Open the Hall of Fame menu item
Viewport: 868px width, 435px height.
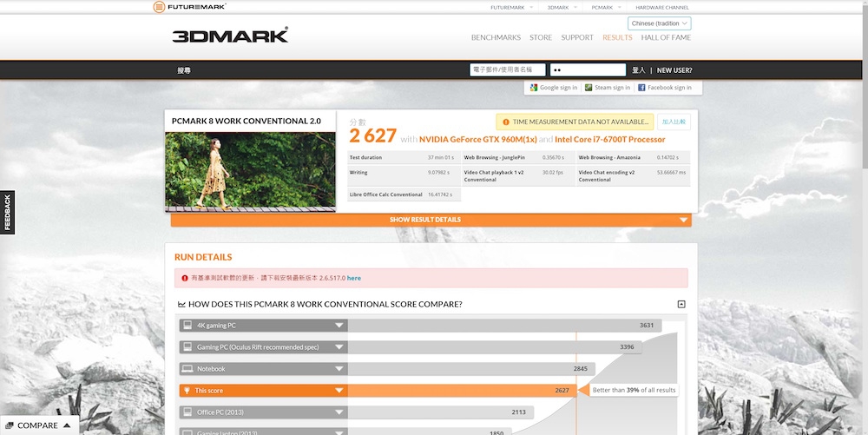pos(666,37)
